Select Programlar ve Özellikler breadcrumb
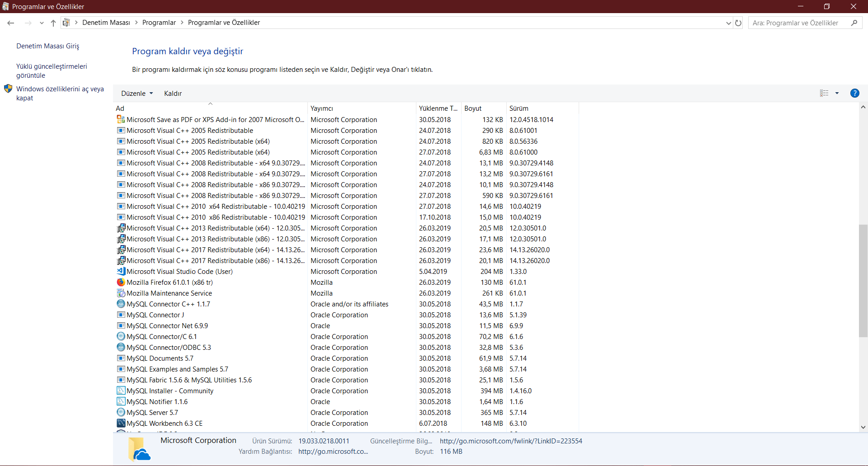The image size is (868, 466). pyautogui.click(x=224, y=23)
